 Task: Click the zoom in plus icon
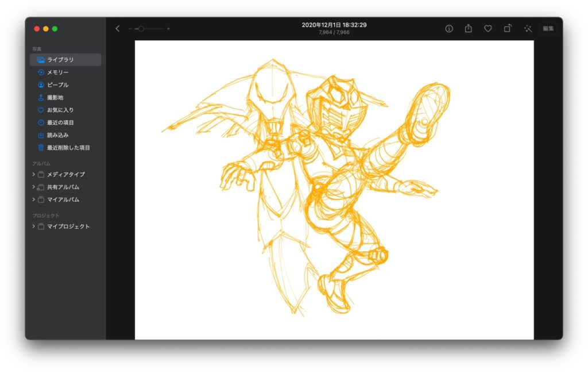point(168,29)
